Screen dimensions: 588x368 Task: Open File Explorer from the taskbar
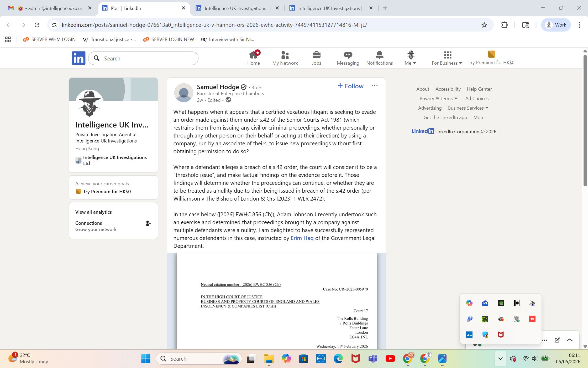coord(269,359)
